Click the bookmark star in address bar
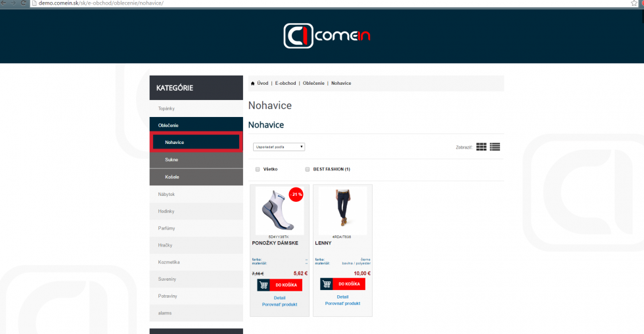This screenshot has width=644, height=334. click(633, 3)
